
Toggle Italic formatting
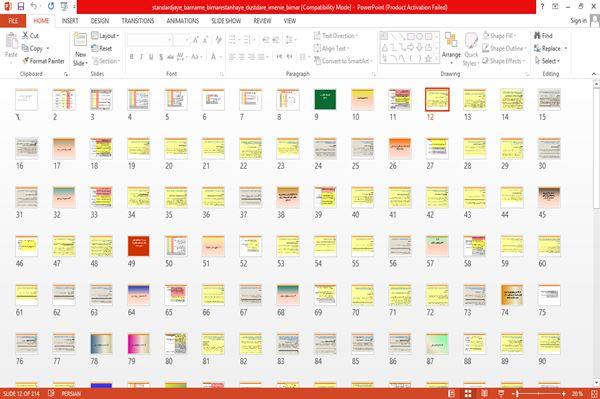click(141, 57)
